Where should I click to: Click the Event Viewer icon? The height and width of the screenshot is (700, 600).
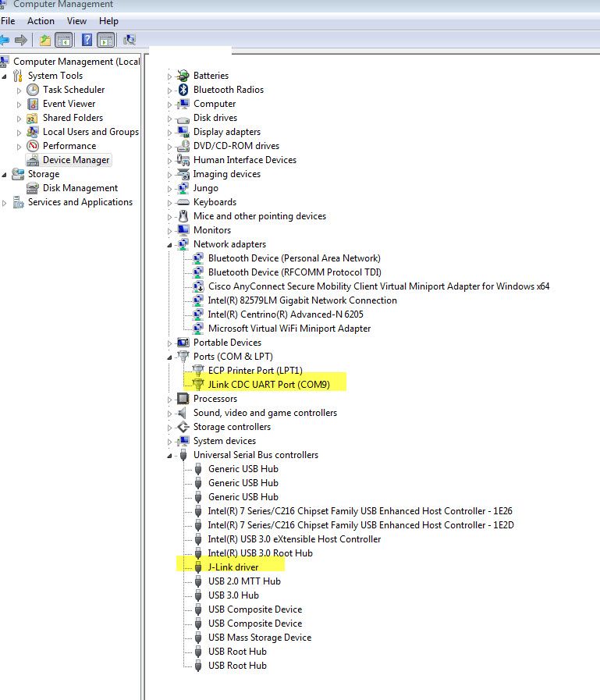(x=33, y=104)
